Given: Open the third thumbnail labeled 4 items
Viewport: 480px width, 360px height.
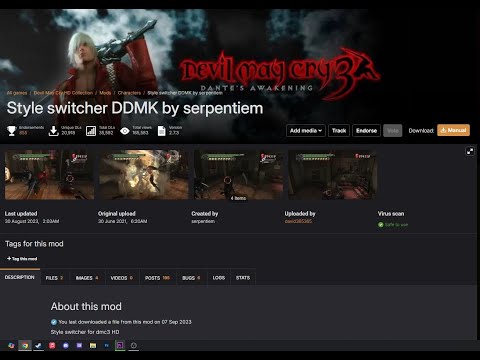Looking at the screenshot, I should (x=238, y=175).
